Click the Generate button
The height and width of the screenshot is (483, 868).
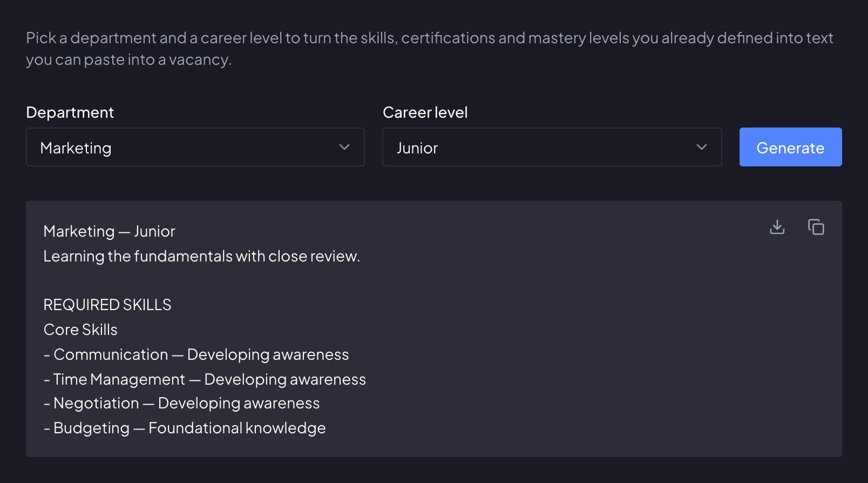pos(790,147)
